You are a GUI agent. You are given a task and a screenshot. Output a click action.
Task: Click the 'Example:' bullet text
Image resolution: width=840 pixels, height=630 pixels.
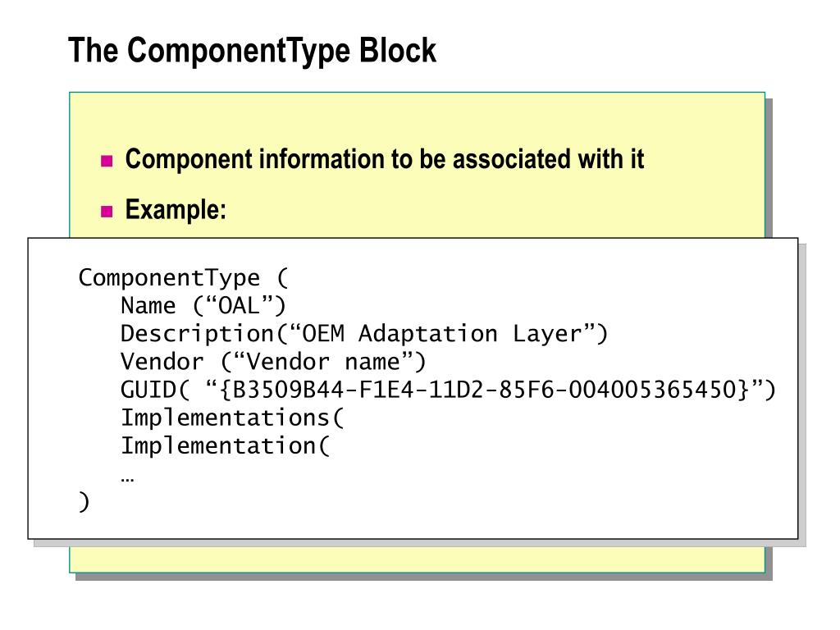(176, 209)
